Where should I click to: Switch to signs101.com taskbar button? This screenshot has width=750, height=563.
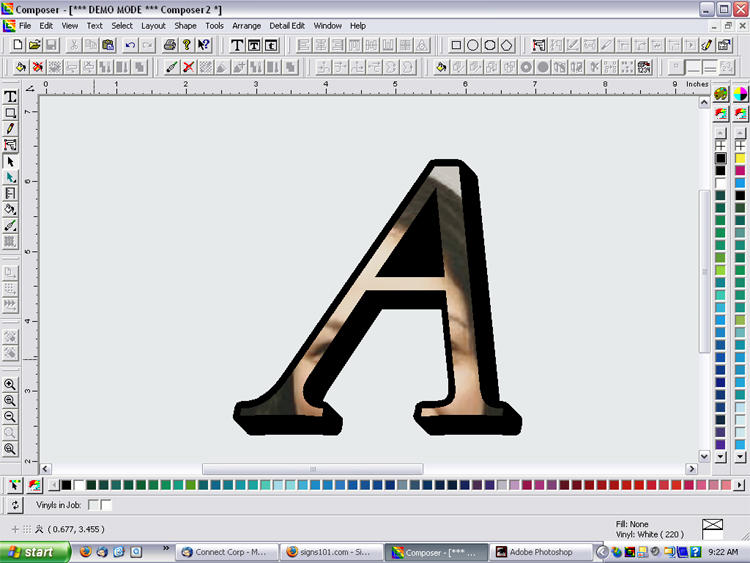(x=331, y=552)
